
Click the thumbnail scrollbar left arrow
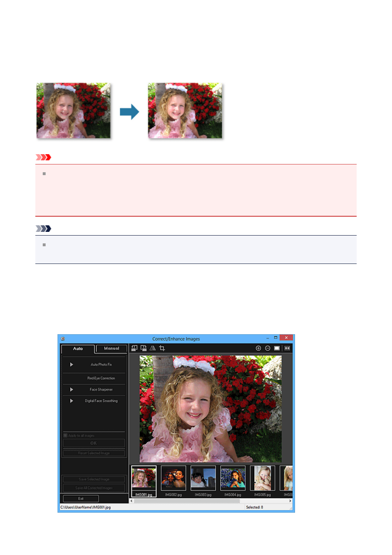click(132, 501)
